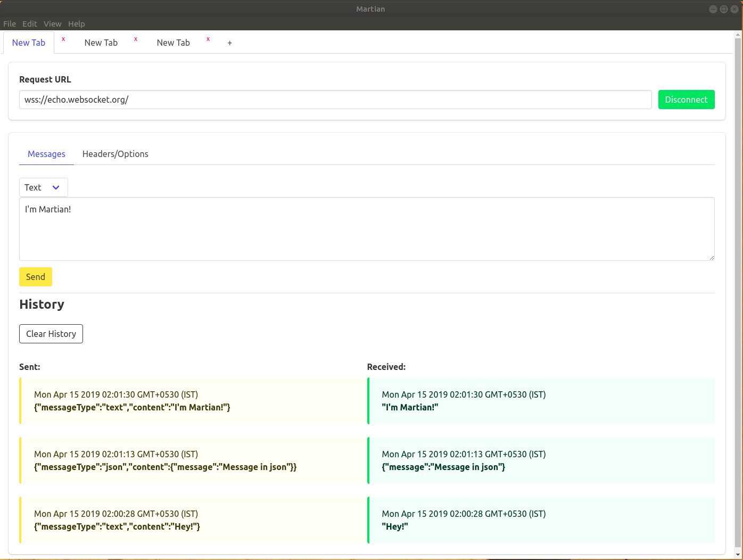The image size is (743, 560).
Task: Select the Messages tab
Action: (x=46, y=154)
